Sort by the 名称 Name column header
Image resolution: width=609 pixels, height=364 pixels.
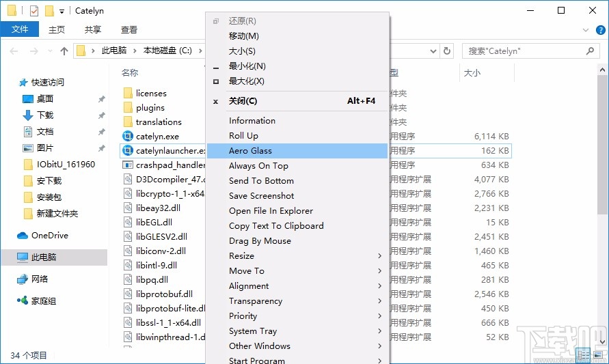(x=130, y=72)
